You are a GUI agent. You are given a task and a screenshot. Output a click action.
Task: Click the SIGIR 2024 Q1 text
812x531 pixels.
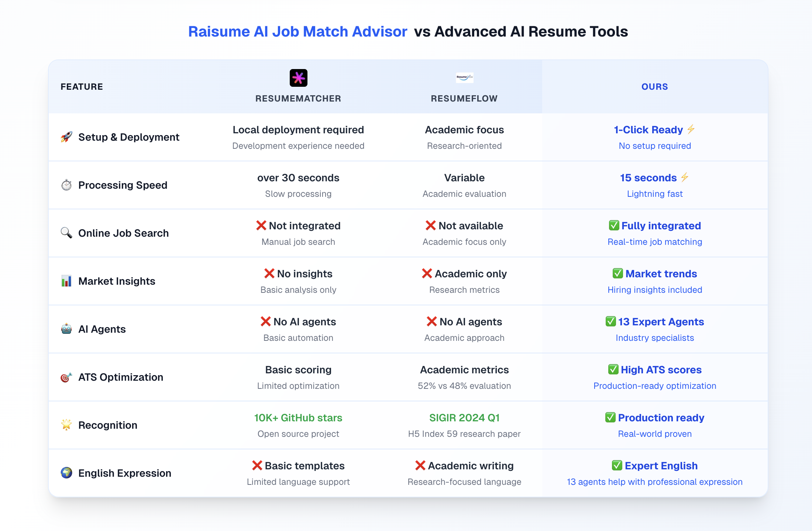[464, 418]
